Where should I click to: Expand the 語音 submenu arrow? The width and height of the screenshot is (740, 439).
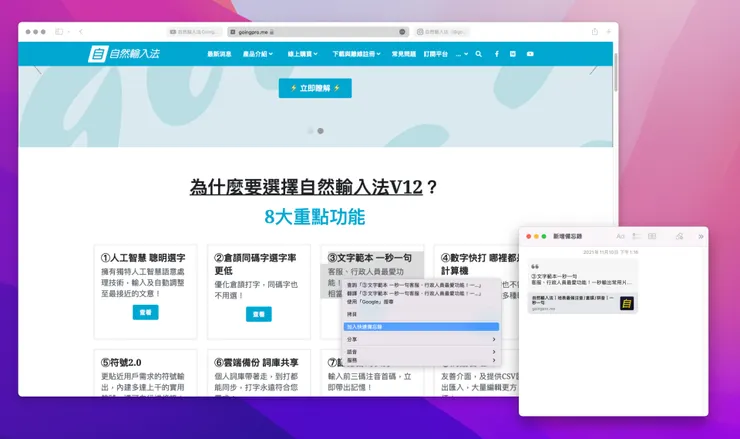494,352
